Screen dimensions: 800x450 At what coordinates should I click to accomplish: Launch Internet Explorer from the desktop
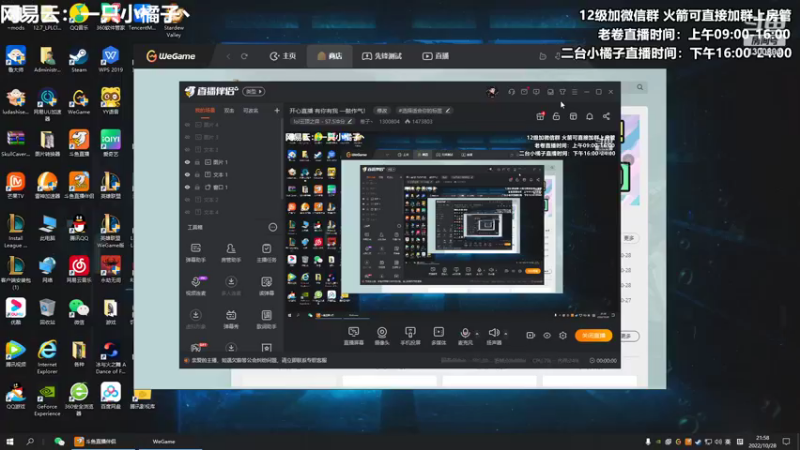(x=47, y=357)
